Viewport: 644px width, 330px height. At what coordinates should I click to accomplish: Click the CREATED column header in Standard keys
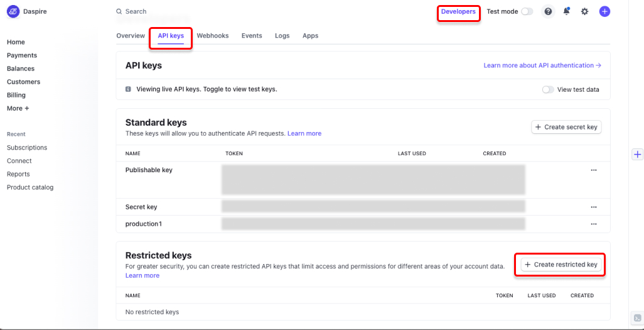pyautogui.click(x=495, y=153)
